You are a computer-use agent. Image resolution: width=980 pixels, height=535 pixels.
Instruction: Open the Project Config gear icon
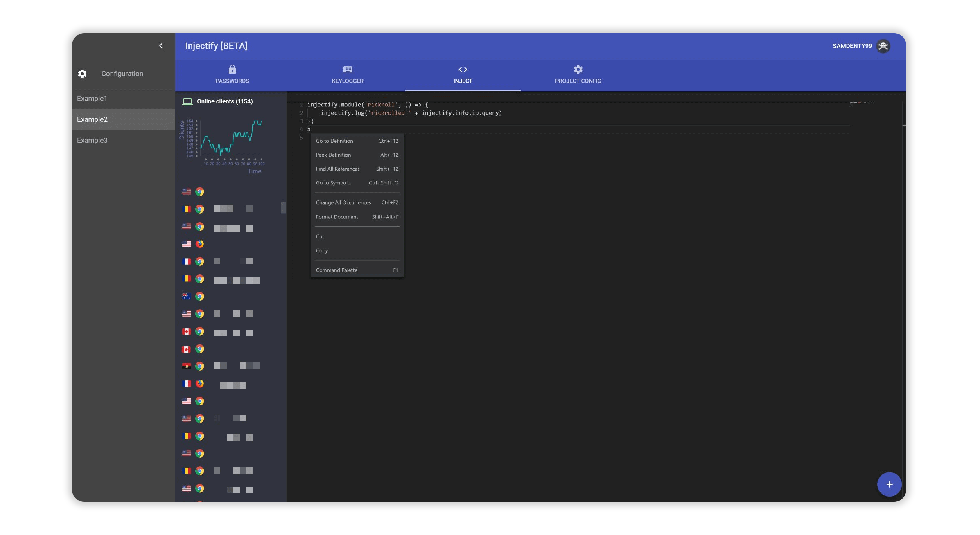click(578, 69)
